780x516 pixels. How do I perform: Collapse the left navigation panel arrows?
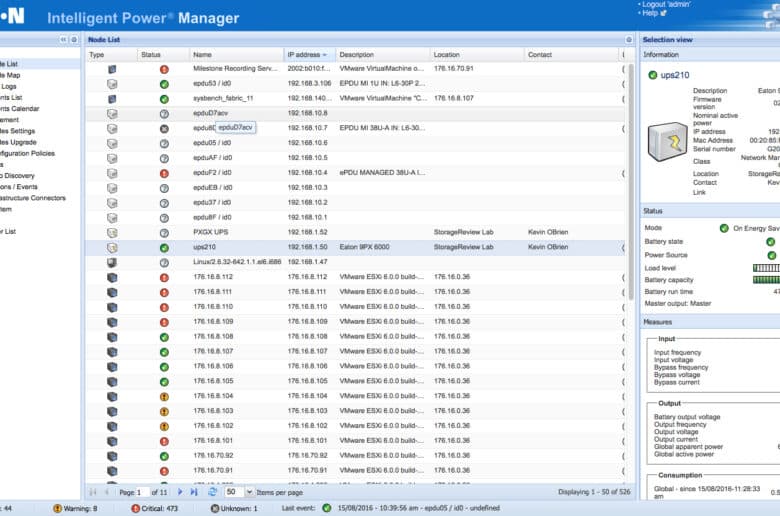pos(63,39)
